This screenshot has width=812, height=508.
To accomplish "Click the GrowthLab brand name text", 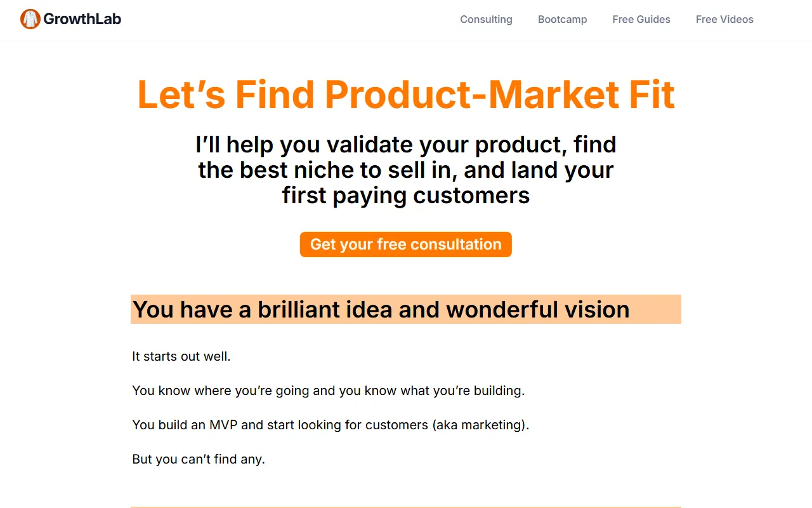I will pyautogui.click(x=82, y=19).
